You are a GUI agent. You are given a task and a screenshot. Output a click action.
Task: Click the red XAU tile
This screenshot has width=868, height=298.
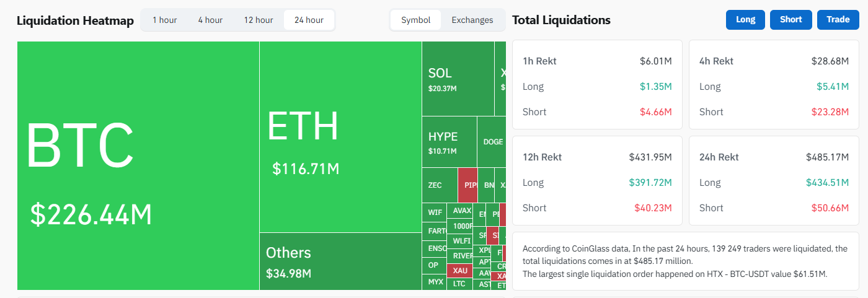(460, 270)
